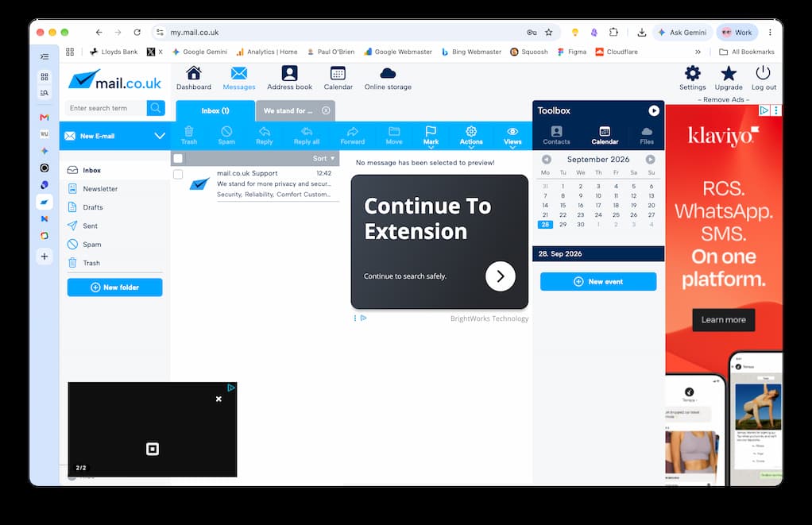This screenshot has width=812, height=525.
Task: Click the Log out power icon
Action: [x=764, y=73]
